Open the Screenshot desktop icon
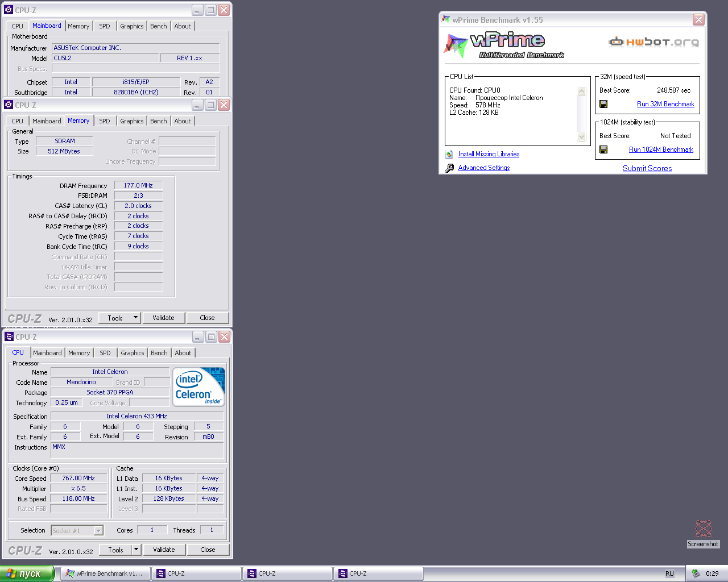 [x=703, y=534]
